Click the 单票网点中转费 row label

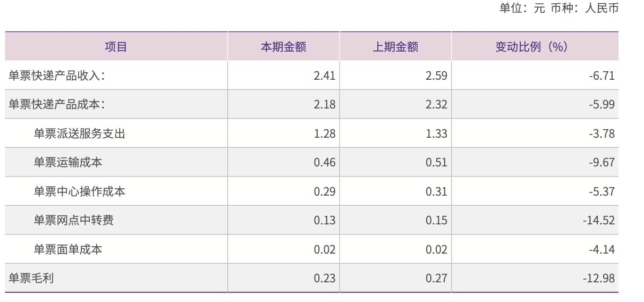coord(74,220)
